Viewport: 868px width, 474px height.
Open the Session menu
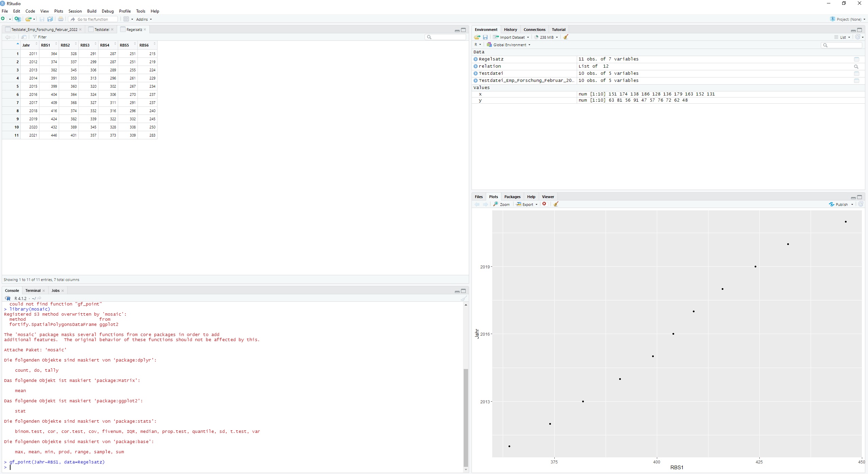(75, 11)
